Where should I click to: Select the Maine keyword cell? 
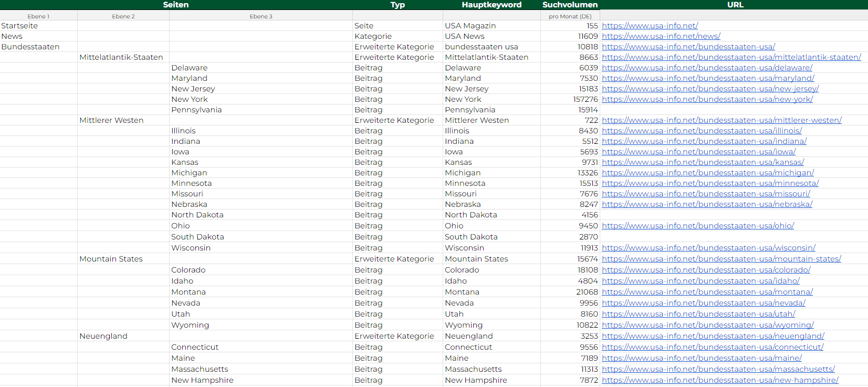pyautogui.click(x=491, y=358)
